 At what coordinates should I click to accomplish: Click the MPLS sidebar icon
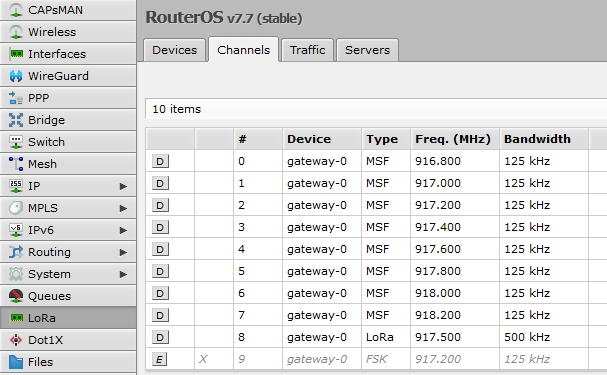point(16,208)
